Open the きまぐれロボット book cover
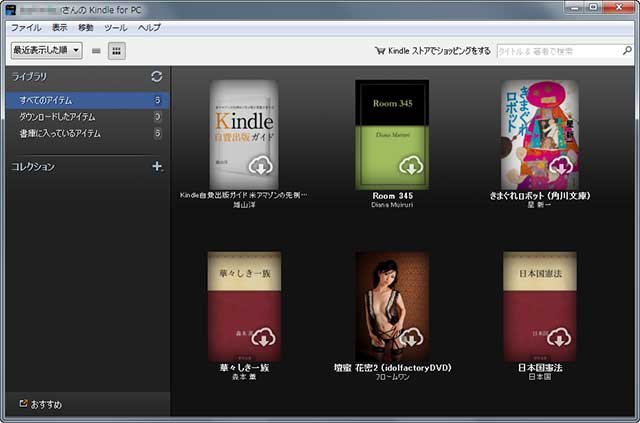Viewport: 640px width, 423px height. pyautogui.click(x=540, y=134)
